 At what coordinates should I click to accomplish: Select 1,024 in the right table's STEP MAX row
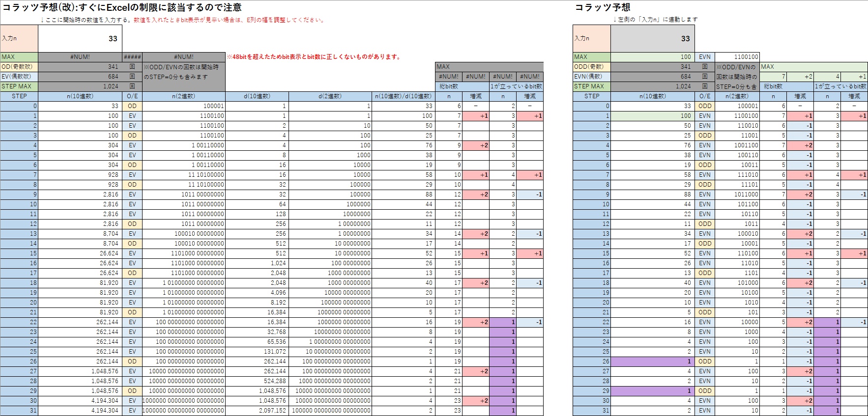click(653, 86)
